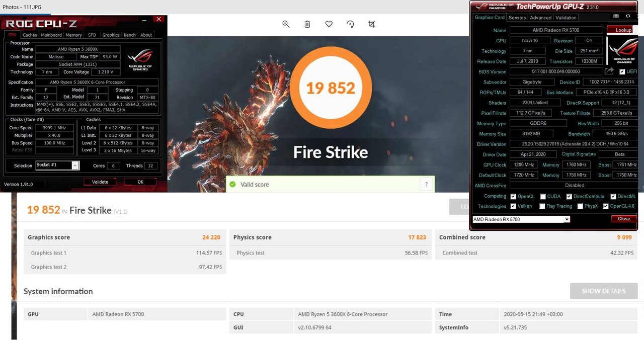This screenshot has width=644, height=340.
Task: Take GPU-Z screenshot with the camera icon
Action: tap(616, 16)
